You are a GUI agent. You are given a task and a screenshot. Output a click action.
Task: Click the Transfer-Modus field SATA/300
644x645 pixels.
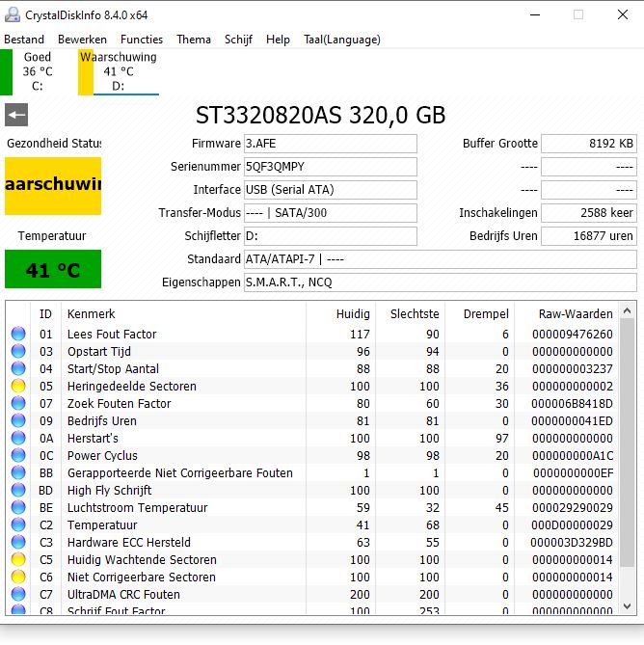331,213
